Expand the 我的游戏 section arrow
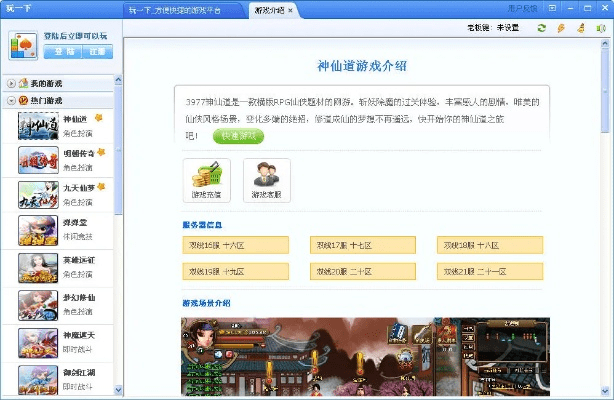 (x=11, y=83)
